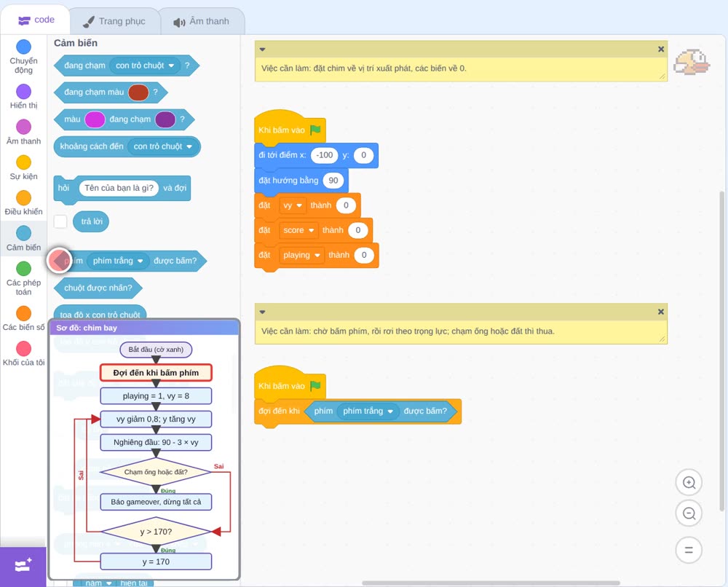
Task: Open the Âm thanh block category
Action: [24, 133]
